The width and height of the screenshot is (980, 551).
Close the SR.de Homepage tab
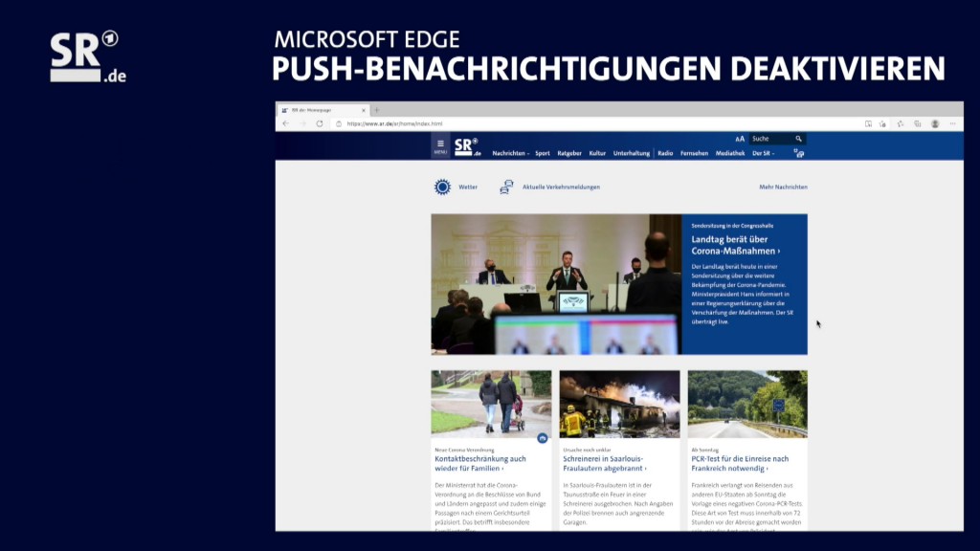(364, 110)
